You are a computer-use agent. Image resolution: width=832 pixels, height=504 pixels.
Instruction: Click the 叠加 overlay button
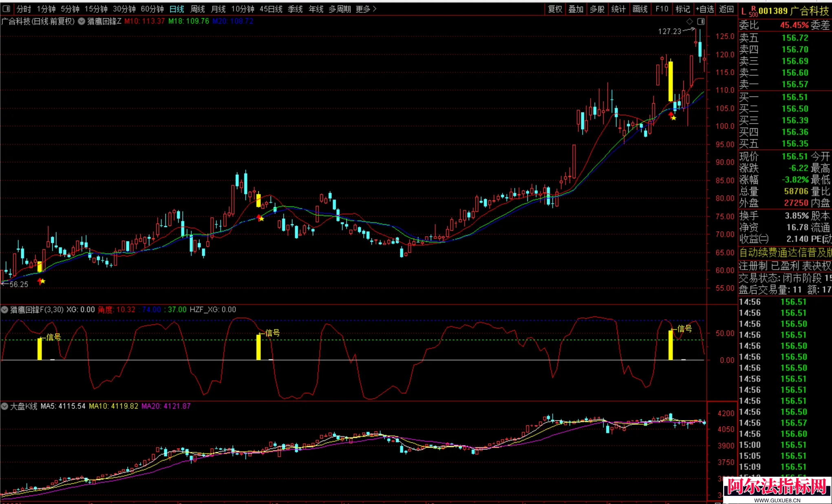point(576,9)
